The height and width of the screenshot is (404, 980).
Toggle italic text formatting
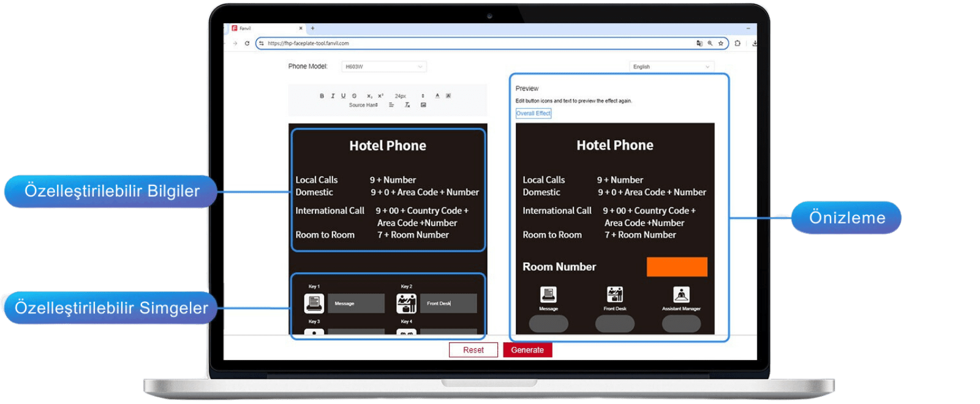coord(333,96)
